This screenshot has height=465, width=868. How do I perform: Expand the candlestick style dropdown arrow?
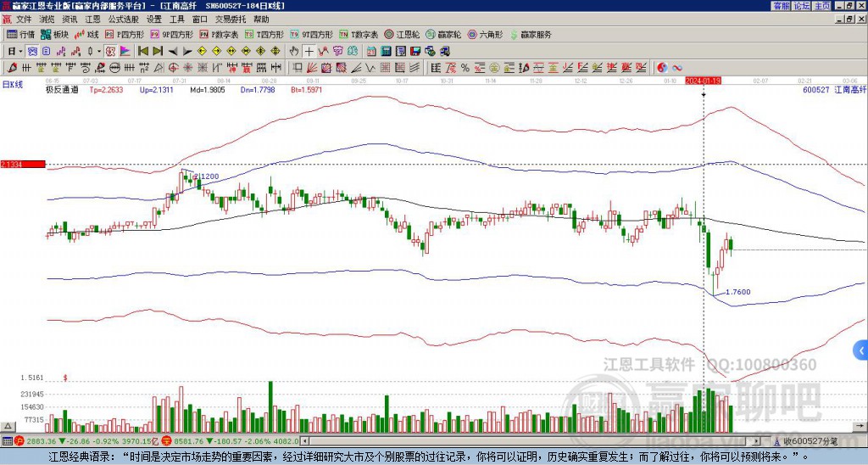pyautogui.click(x=99, y=51)
